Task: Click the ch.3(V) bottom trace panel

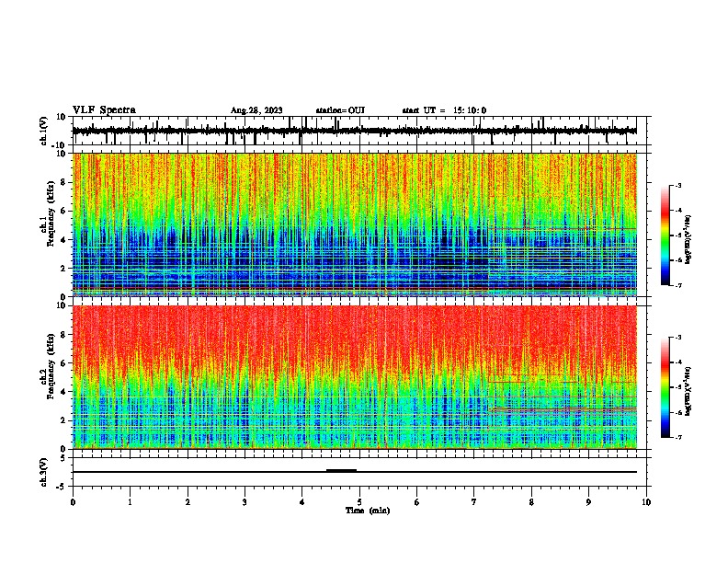Action: 359,472
